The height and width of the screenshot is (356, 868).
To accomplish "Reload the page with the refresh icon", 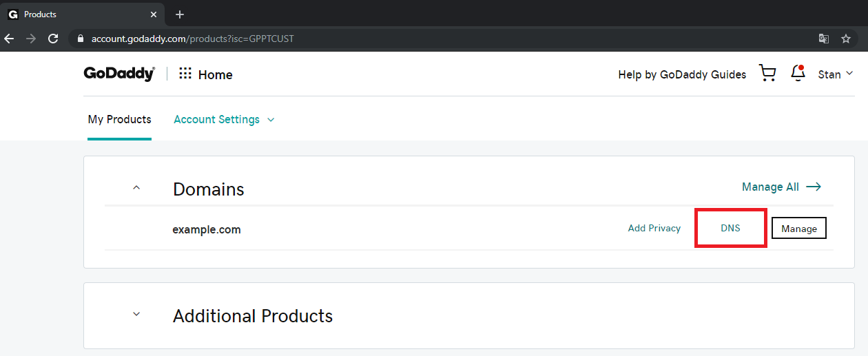I will (53, 39).
